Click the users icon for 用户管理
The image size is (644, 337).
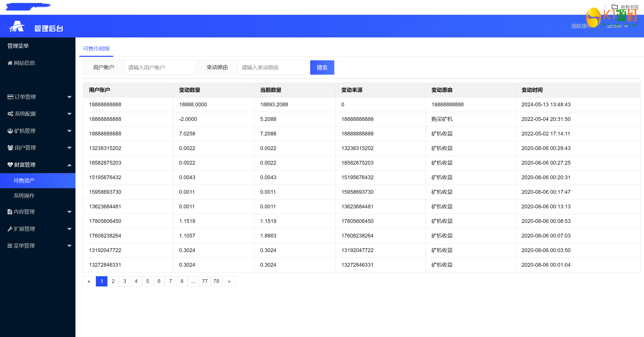pyautogui.click(x=10, y=148)
